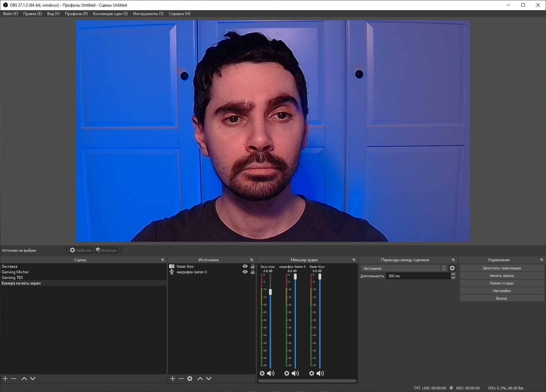Viewport: 546px width, 392px height.
Task: Move scene down in Scenes list
Action: coord(33,379)
